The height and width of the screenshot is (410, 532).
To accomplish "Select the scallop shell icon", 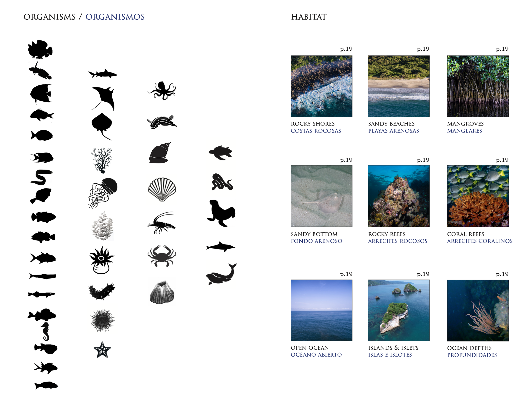I will (162, 189).
